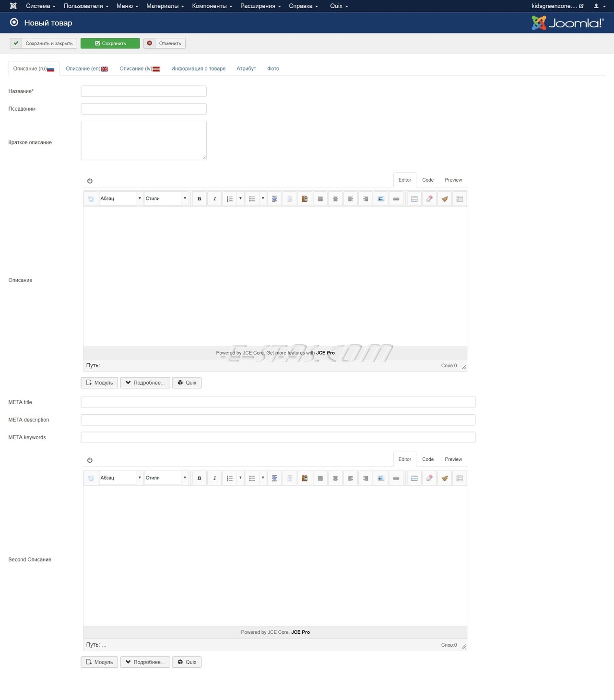The width and height of the screenshot is (614, 700).
Task: Insert numbered list in Описание editor
Action: (230, 198)
